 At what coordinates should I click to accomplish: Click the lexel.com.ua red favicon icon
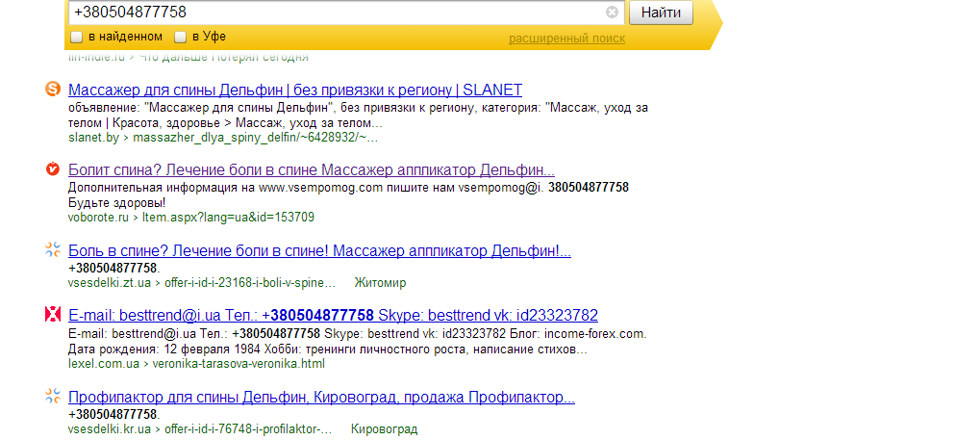tap(53, 314)
